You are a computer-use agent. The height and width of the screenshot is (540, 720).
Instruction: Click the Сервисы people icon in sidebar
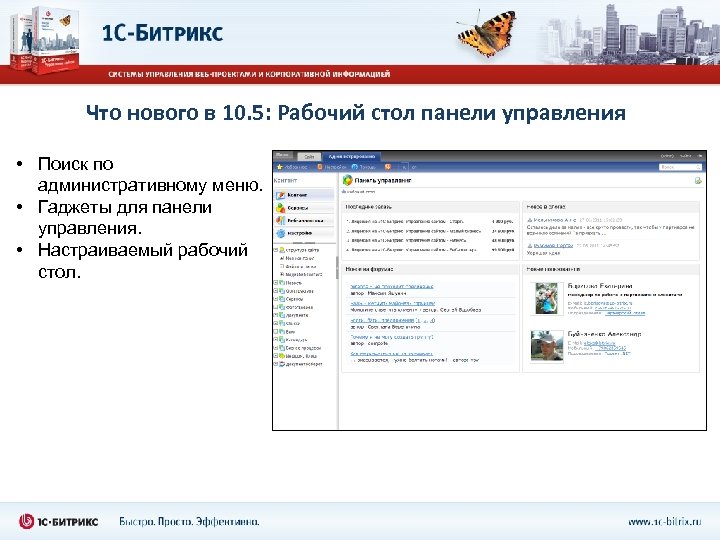280,208
